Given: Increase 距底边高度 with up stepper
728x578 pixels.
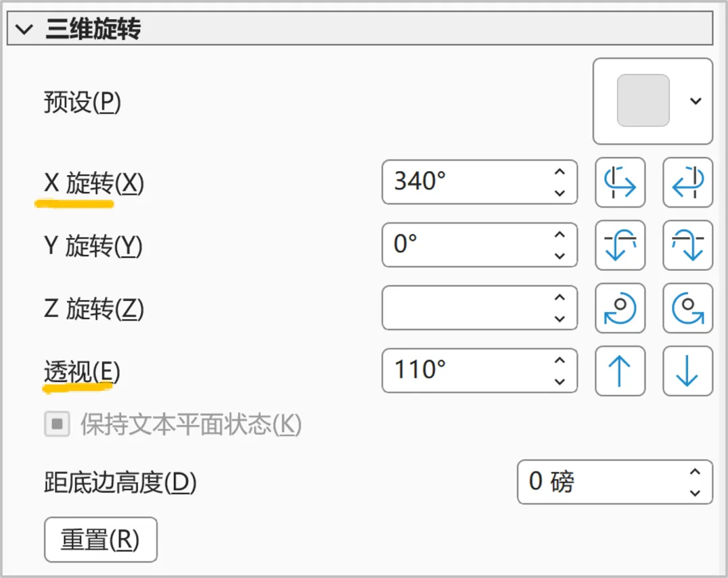Looking at the screenshot, I should tap(694, 472).
